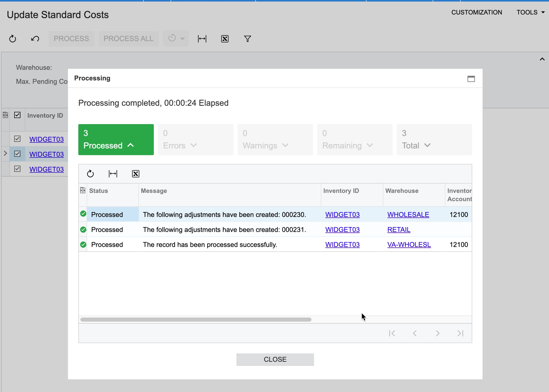Screen dimensions: 549x392
Task: Select the green Processed tab
Action: coord(116,140)
